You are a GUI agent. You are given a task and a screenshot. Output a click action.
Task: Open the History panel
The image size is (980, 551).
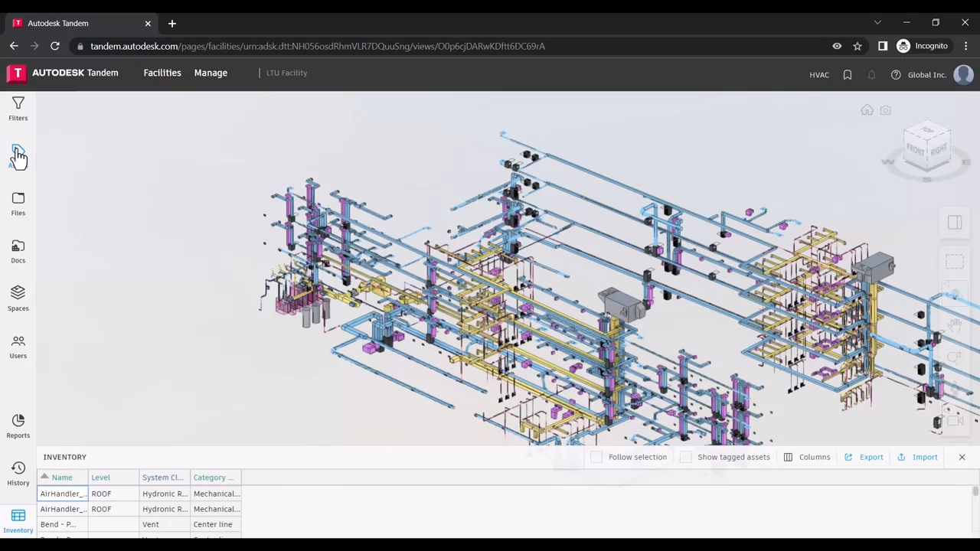(18, 473)
